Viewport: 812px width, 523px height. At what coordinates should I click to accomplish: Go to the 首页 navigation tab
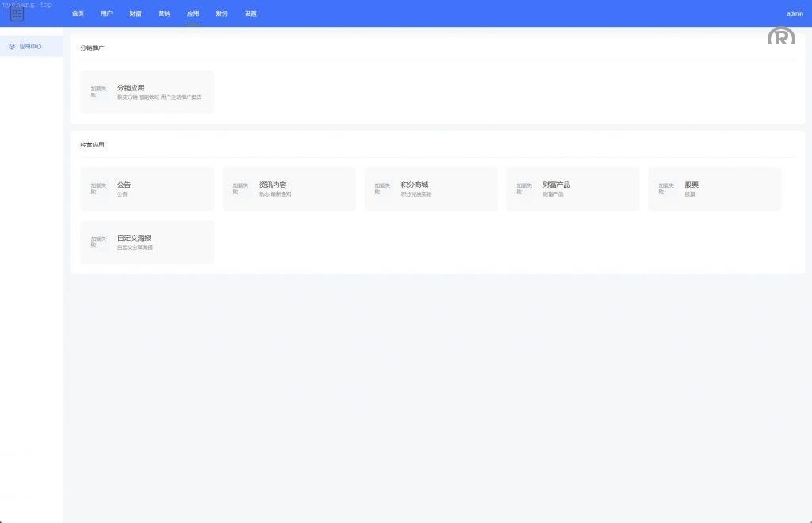[78, 13]
